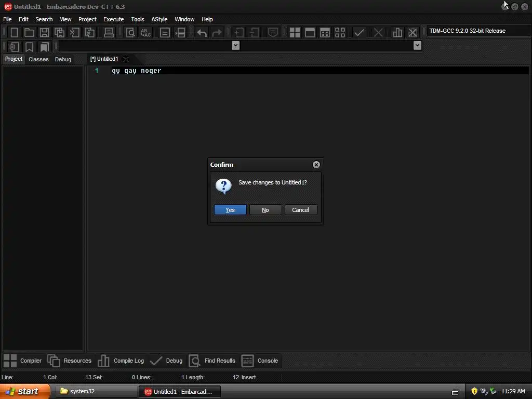The height and width of the screenshot is (399, 532).
Task: Click the Close file toolbar icon
Action: [74, 33]
